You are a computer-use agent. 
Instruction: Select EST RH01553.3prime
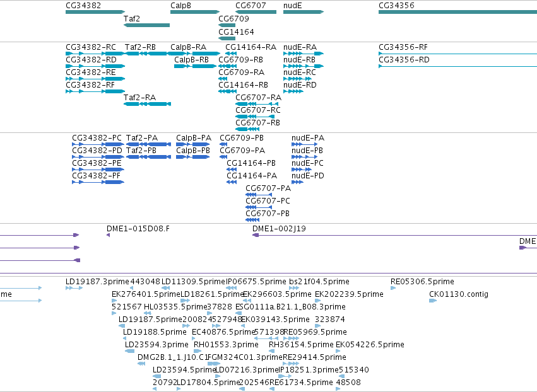(226, 345)
